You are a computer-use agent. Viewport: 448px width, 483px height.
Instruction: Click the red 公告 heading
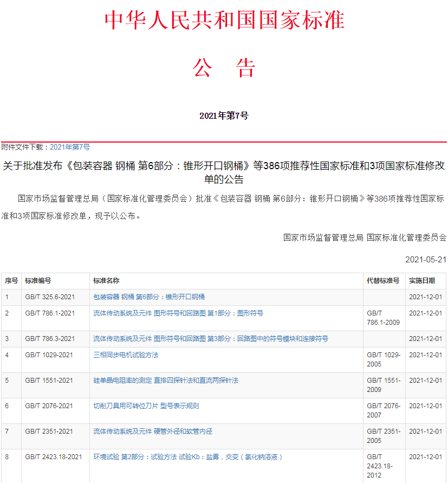tap(224, 68)
